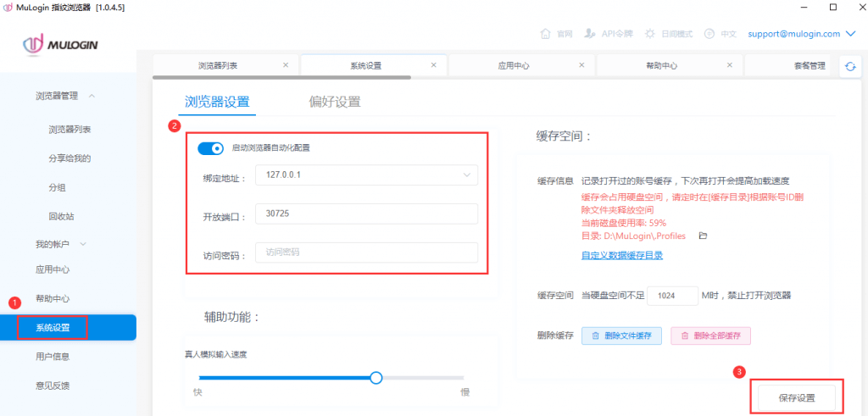Close the 应用中心 tab
The width and height of the screenshot is (868, 416).
[581, 65]
